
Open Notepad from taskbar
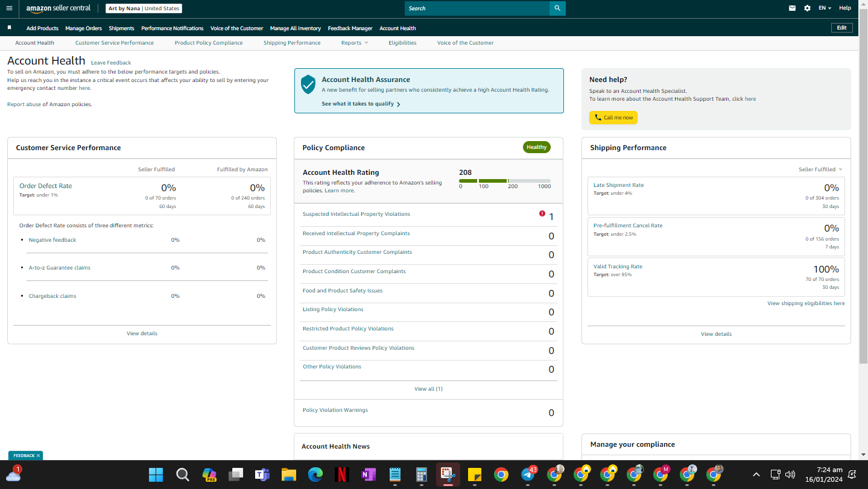point(394,475)
